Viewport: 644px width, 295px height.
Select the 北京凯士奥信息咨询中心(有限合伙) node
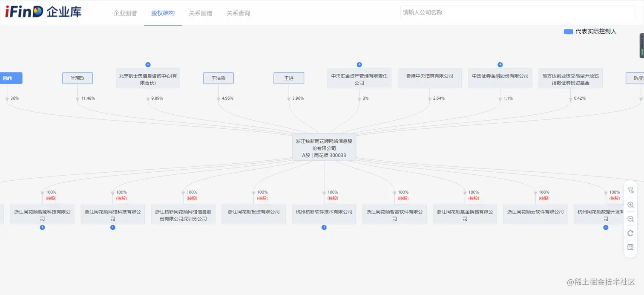pyautogui.click(x=148, y=78)
